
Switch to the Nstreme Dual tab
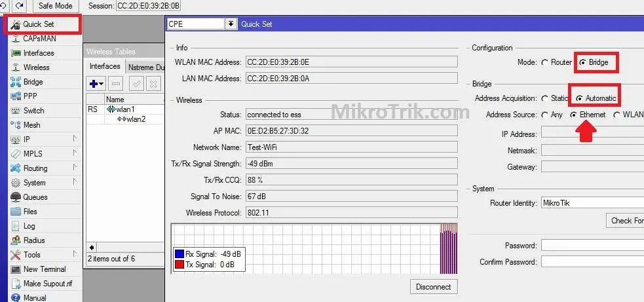145,67
